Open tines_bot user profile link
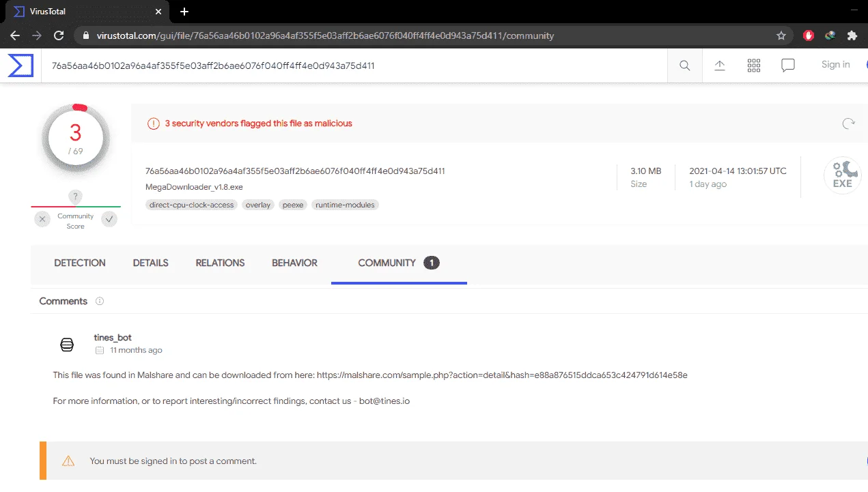Viewport: 868px width, 492px height. click(x=113, y=338)
